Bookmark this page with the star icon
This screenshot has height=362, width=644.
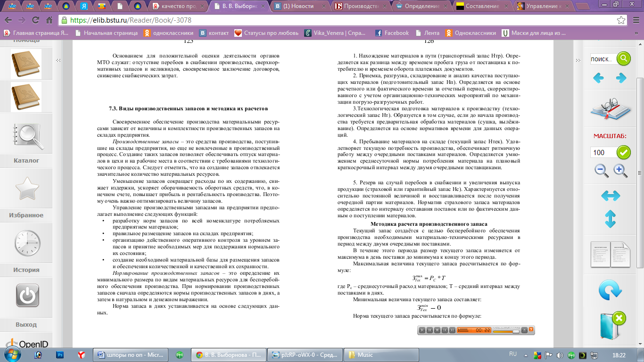pyautogui.click(x=621, y=20)
